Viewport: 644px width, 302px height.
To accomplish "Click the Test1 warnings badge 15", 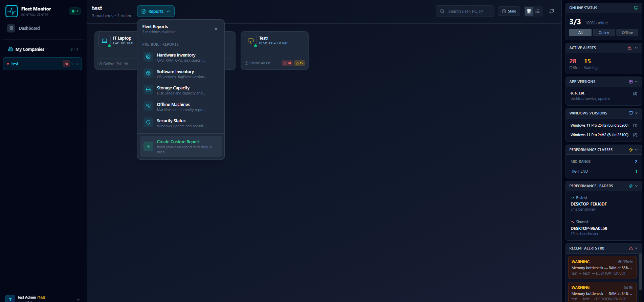I will 299,63.
